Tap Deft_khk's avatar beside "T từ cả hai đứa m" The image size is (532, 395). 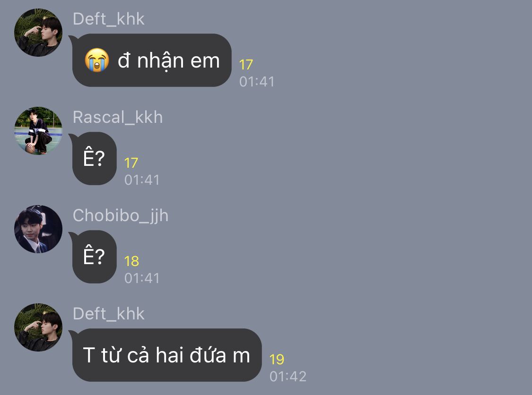click(x=38, y=327)
